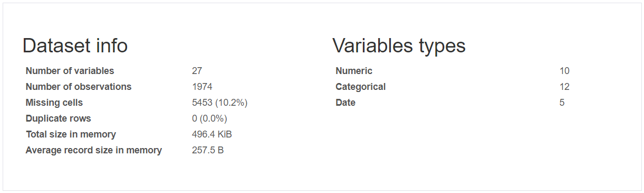Image resolution: width=644 pixels, height=193 pixels.
Task: Select the Number of observations label
Action: coord(79,87)
